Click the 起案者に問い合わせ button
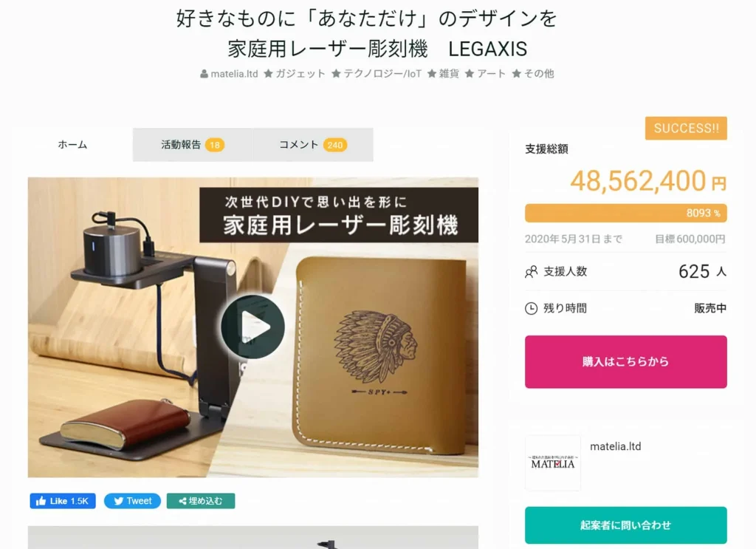756x549 pixels. coord(626,525)
